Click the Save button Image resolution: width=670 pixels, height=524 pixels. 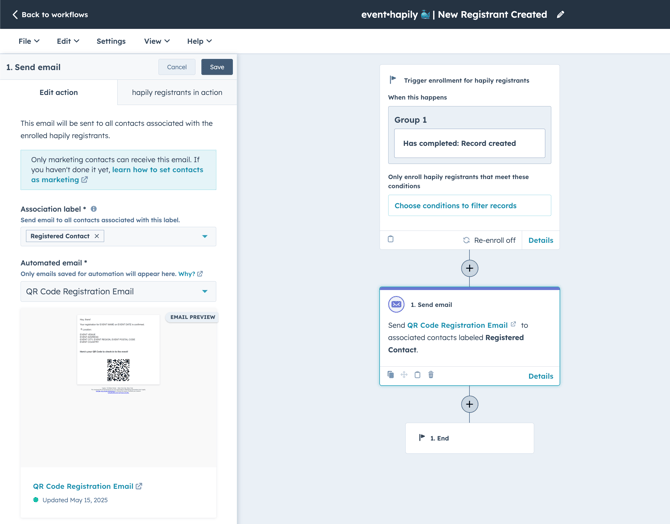click(217, 67)
